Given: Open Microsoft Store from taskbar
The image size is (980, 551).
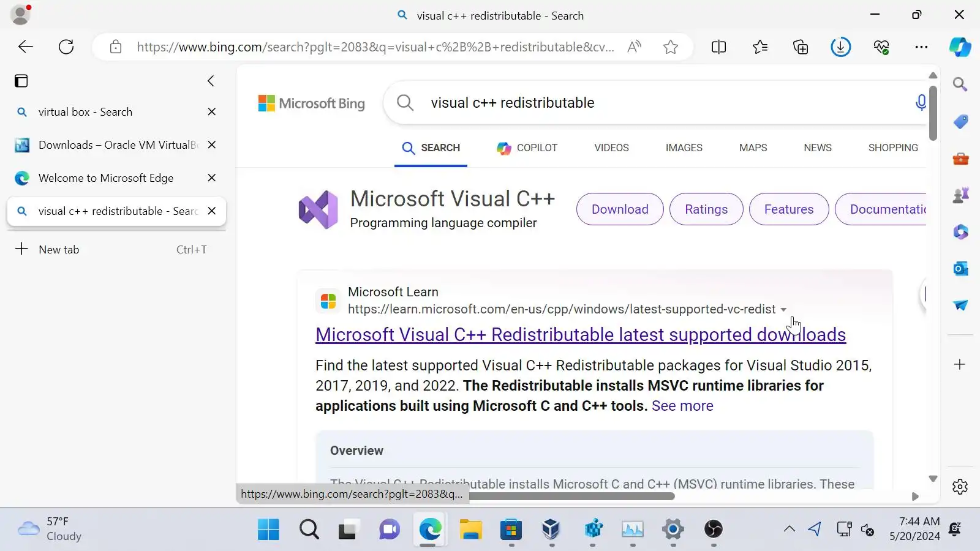Looking at the screenshot, I should point(511,529).
